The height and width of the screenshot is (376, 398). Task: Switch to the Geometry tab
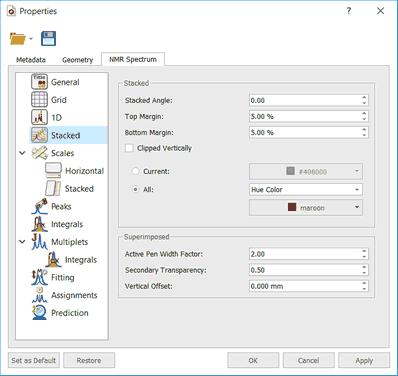(x=77, y=60)
